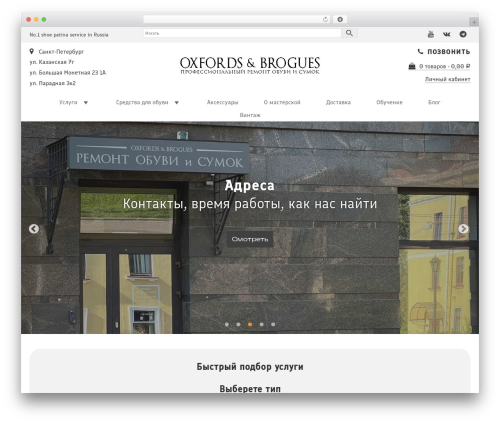Click the Смотреть button on slider
500x423 pixels.
tap(250, 239)
